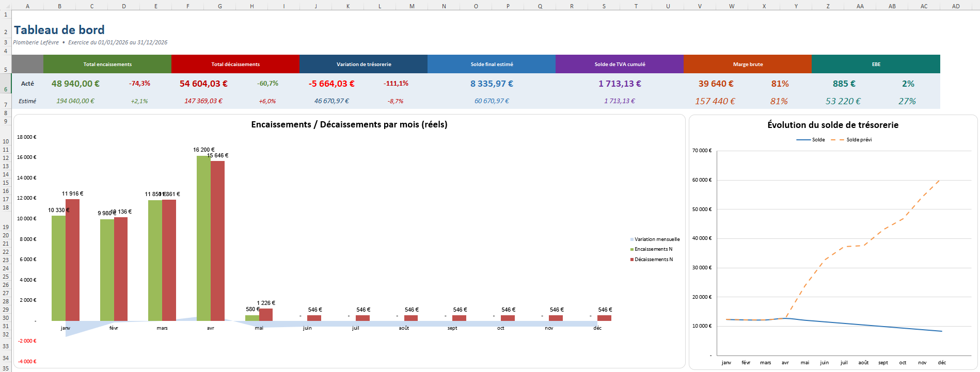Click the +2,1% estimated percentage

139,101
